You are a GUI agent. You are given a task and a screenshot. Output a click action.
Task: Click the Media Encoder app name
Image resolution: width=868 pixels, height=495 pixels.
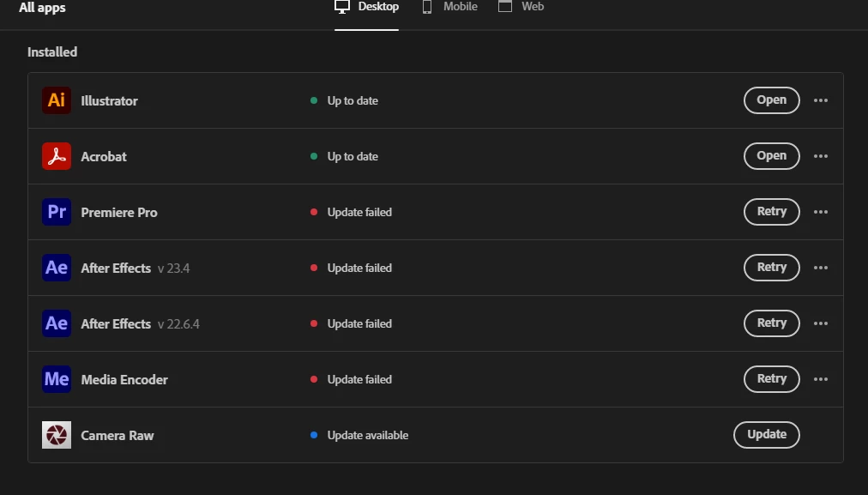(124, 380)
